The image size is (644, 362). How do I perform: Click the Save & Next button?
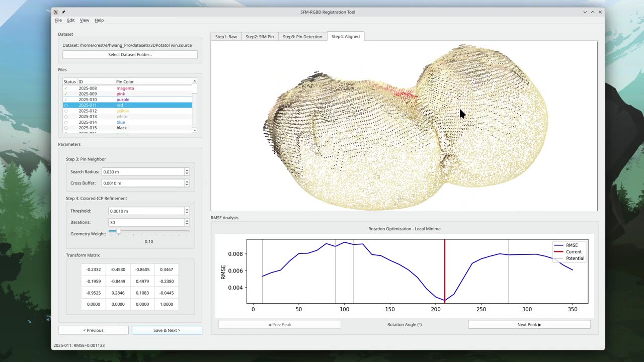coord(167,330)
